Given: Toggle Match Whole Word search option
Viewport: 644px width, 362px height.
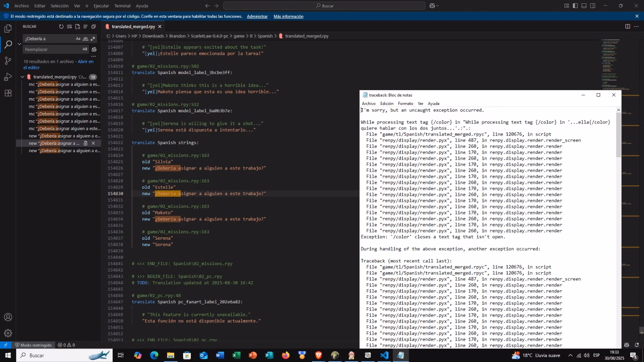Looking at the screenshot, I should pos(85,39).
